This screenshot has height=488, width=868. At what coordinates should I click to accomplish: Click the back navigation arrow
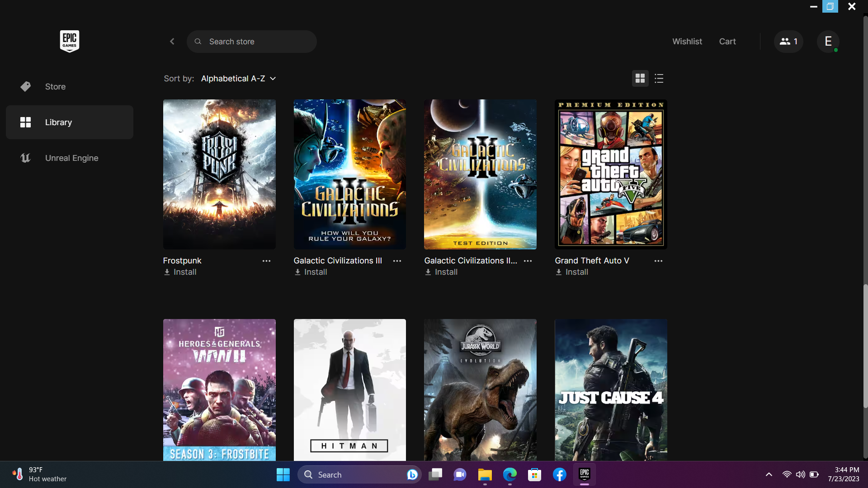point(172,41)
